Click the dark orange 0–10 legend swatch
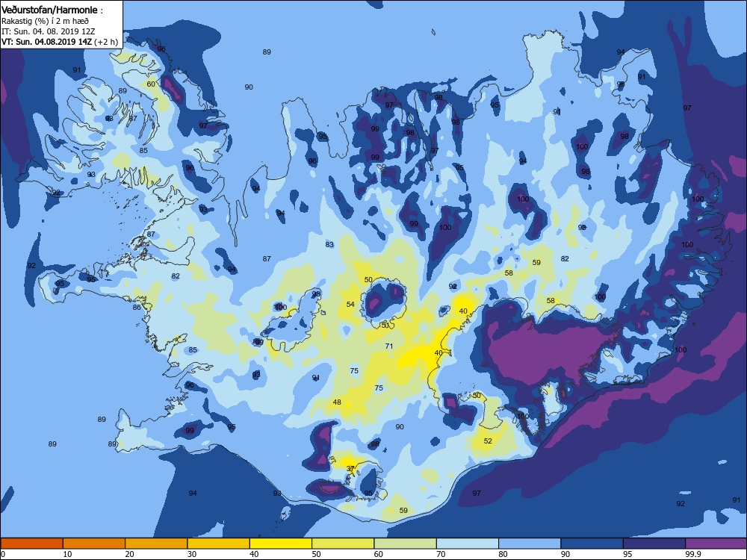 (31, 544)
